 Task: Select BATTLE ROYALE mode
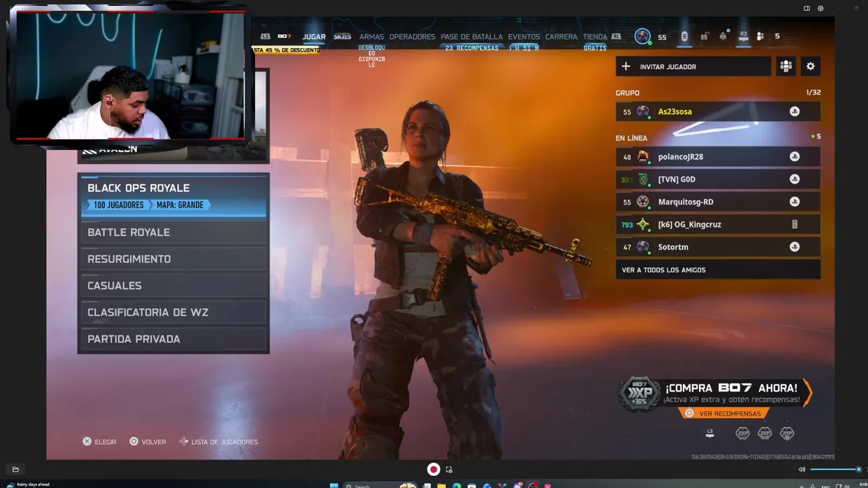point(174,232)
